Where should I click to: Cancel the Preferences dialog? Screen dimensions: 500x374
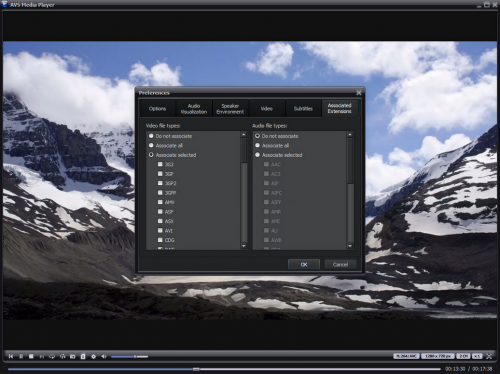pyautogui.click(x=340, y=264)
